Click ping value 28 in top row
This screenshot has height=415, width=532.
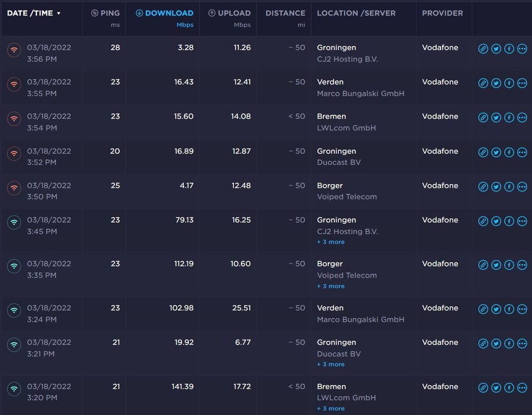coord(116,47)
